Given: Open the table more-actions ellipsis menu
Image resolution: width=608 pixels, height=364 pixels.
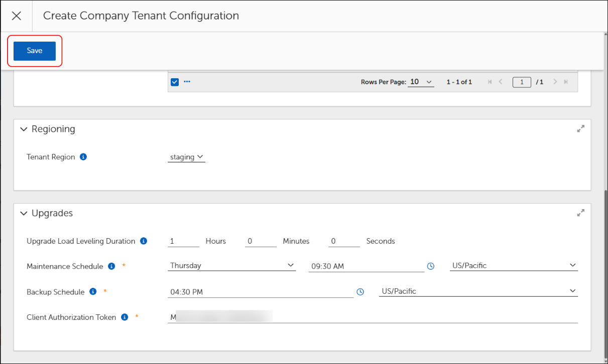Looking at the screenshot, I should [x=187, y=82].
